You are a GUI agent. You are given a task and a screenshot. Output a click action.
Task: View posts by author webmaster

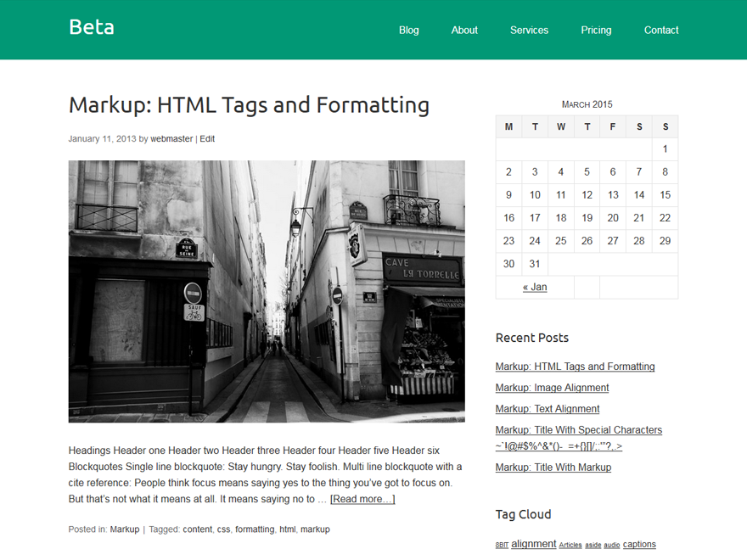(171, 138)
